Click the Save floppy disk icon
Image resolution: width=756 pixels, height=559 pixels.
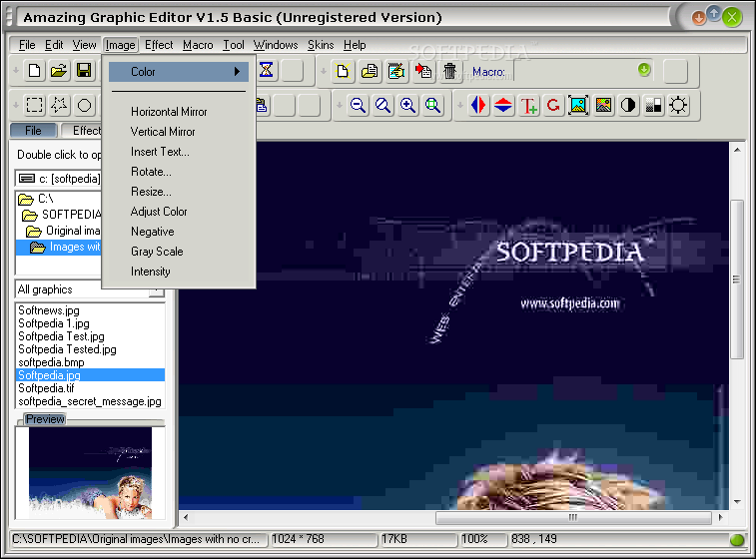84,71
